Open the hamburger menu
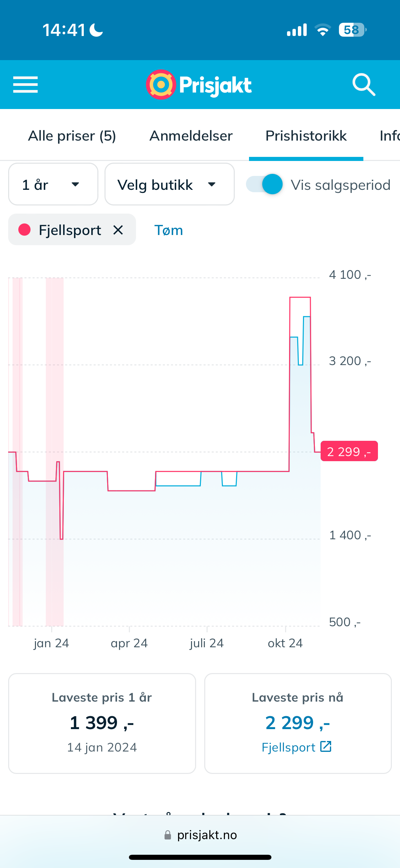The width and height of the screenshot is (400, 868). point(25,85)
